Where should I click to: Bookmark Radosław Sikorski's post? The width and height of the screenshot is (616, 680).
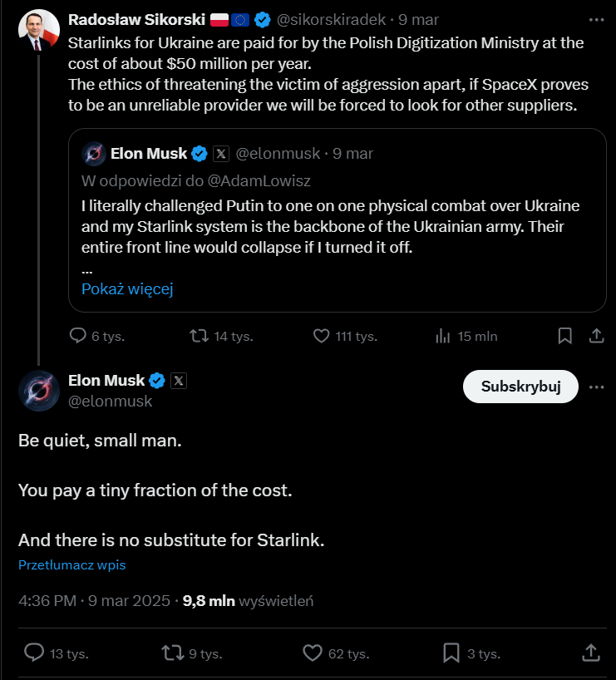[x=564, y=336]
